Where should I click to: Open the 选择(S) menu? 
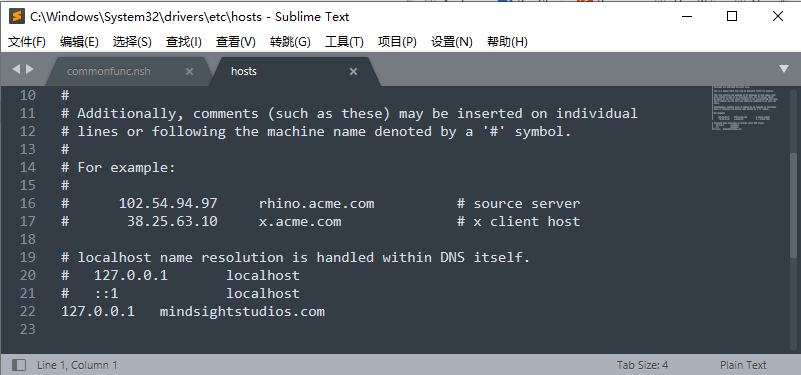click(x=132, y=42)
